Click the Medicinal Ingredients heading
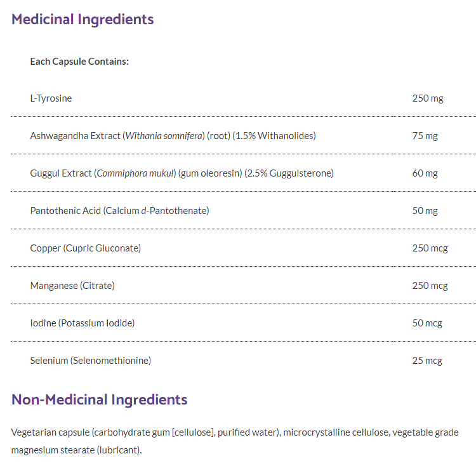Image resolution: width=476 pixels, height=468 pixels. click(83, 19)
